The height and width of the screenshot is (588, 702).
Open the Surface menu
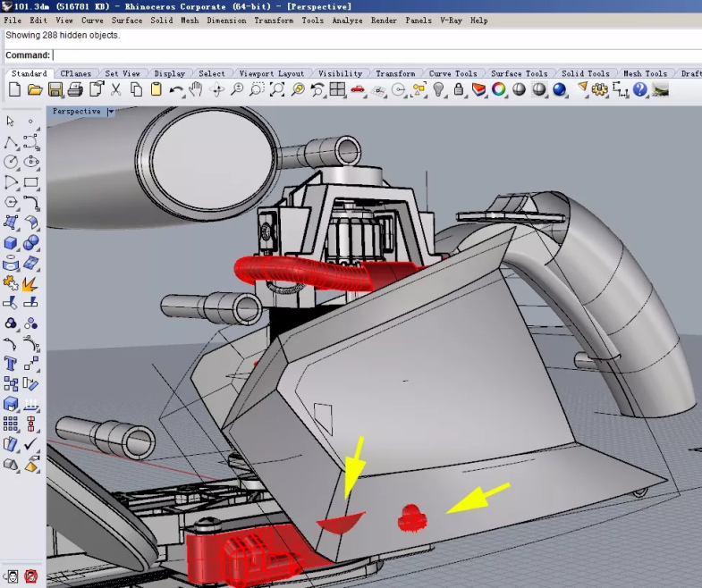[126, 20]
